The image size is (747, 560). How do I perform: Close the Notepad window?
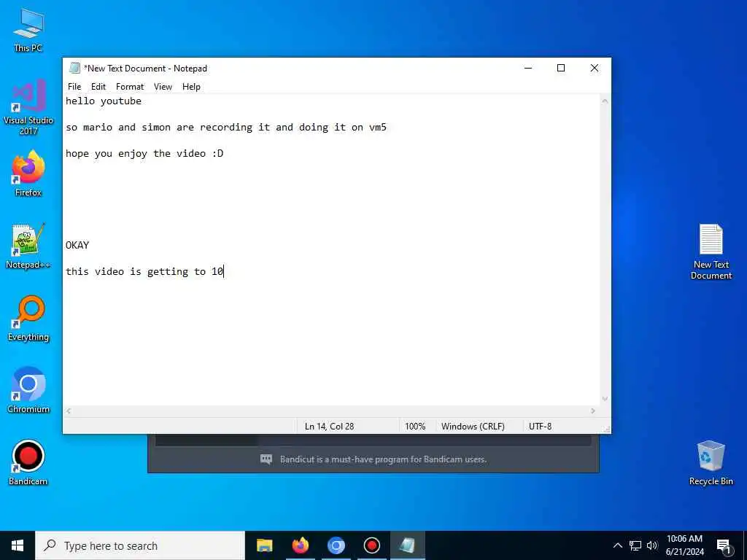coord(594,68)
